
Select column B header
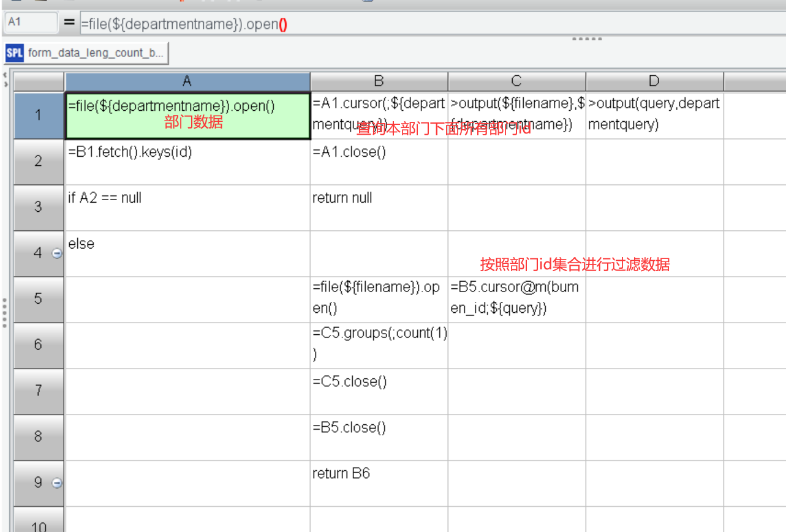pyautogui.click(x=379, y=81)
